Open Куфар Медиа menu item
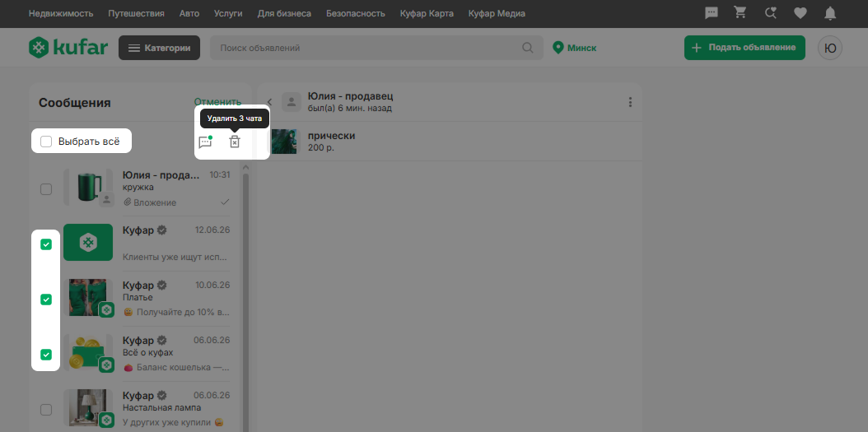 pyautogui.click(x=497, y=13)
